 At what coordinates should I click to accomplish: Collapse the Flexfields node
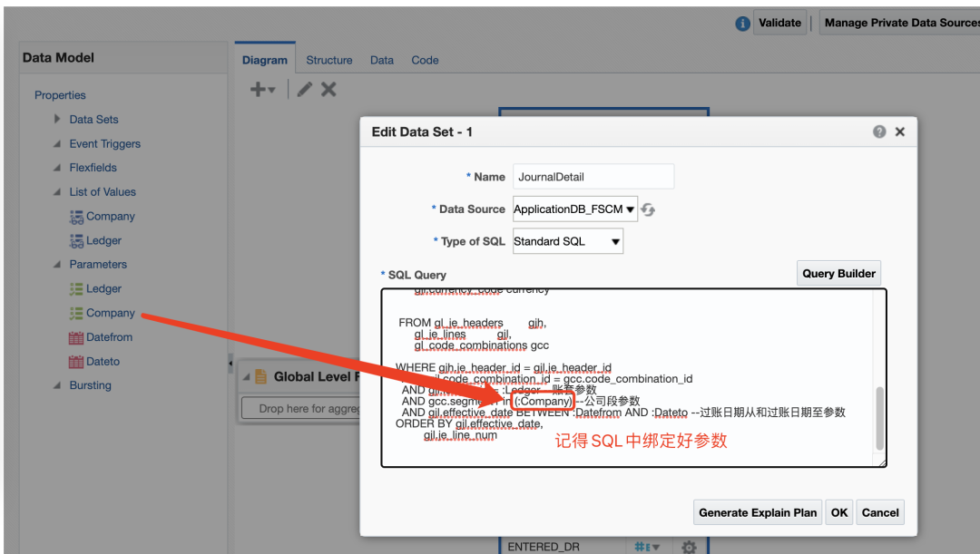click(x=57, y=168)
